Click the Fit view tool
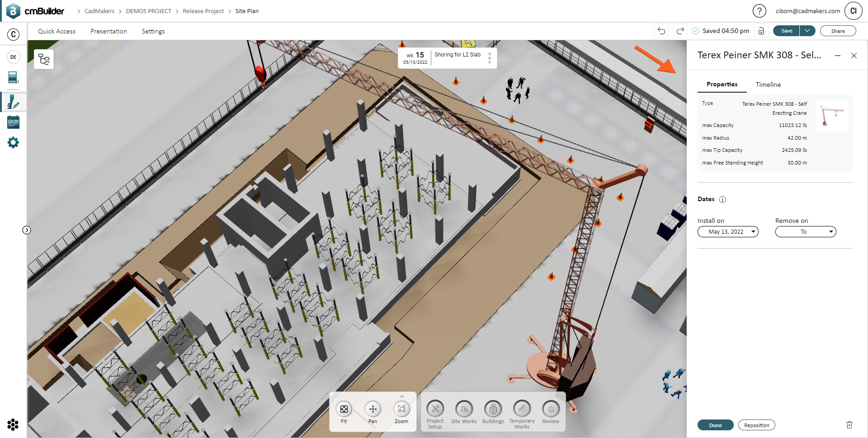 344,412
